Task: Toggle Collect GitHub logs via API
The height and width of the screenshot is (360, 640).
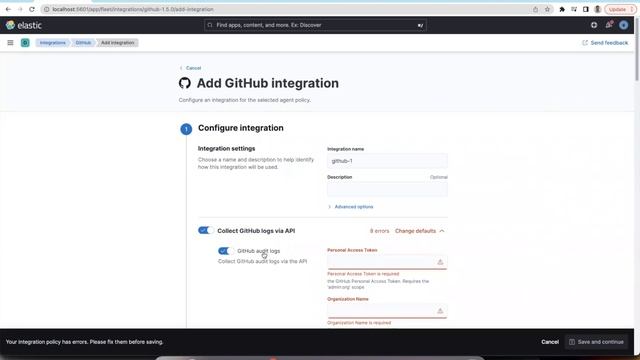Action: tap(206, 231)
